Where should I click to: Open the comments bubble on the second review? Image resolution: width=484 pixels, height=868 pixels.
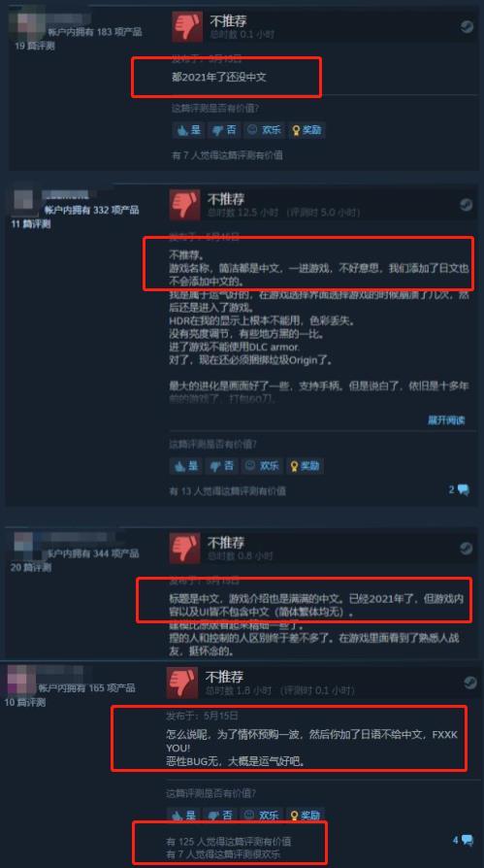click(459, 490)
